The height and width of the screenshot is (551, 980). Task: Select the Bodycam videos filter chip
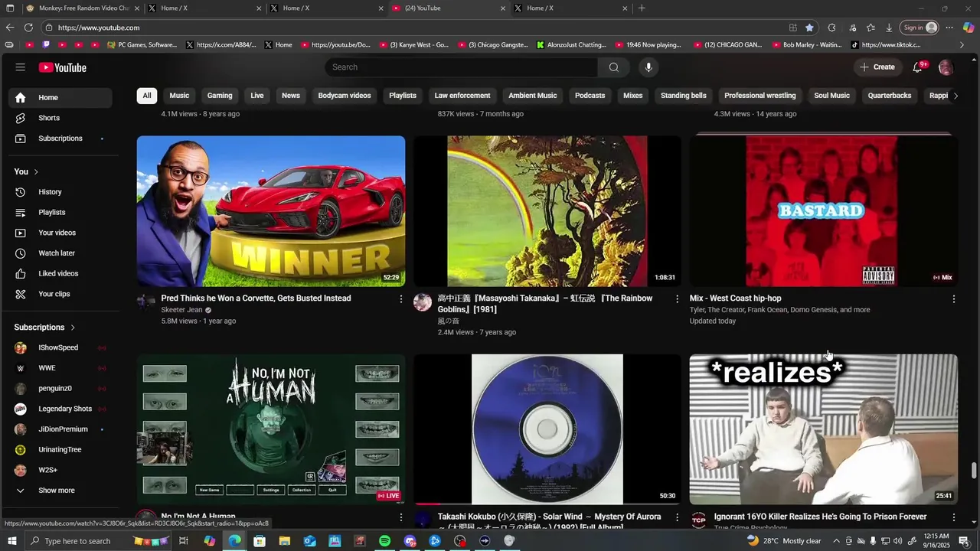(345, 96)
